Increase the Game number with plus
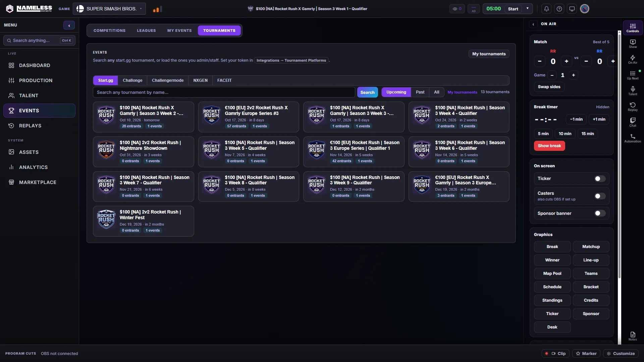 574,75
